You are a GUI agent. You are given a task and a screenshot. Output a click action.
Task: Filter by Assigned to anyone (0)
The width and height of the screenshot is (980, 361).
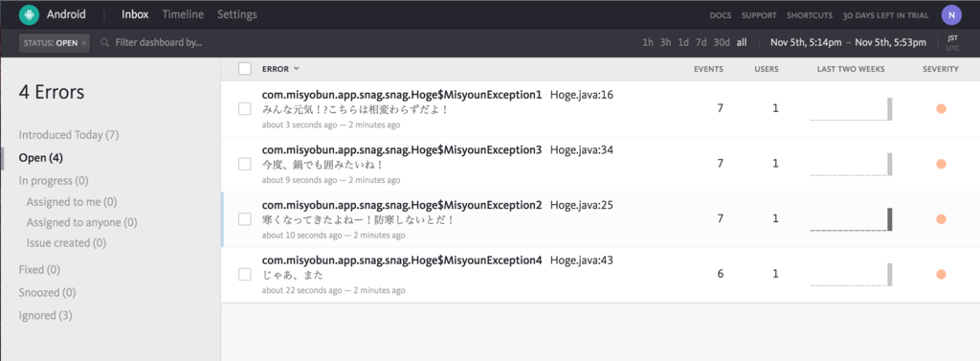click(82, 222)
